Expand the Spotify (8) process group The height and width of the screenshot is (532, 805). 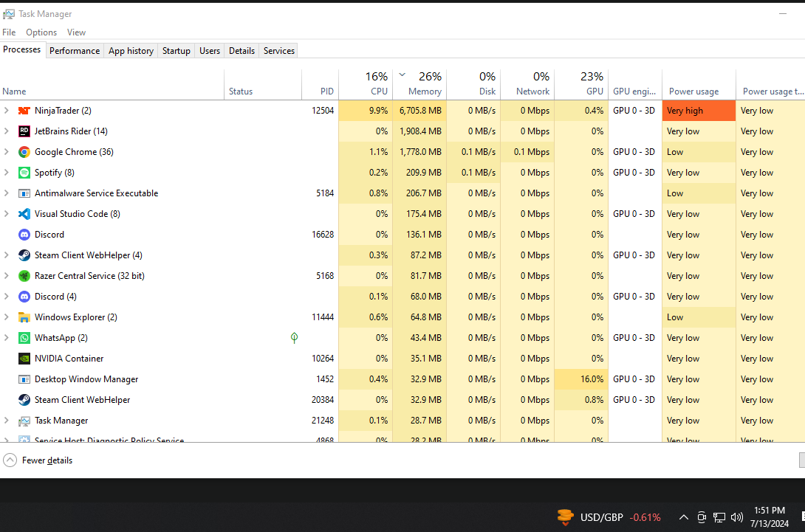click(7, 173)
